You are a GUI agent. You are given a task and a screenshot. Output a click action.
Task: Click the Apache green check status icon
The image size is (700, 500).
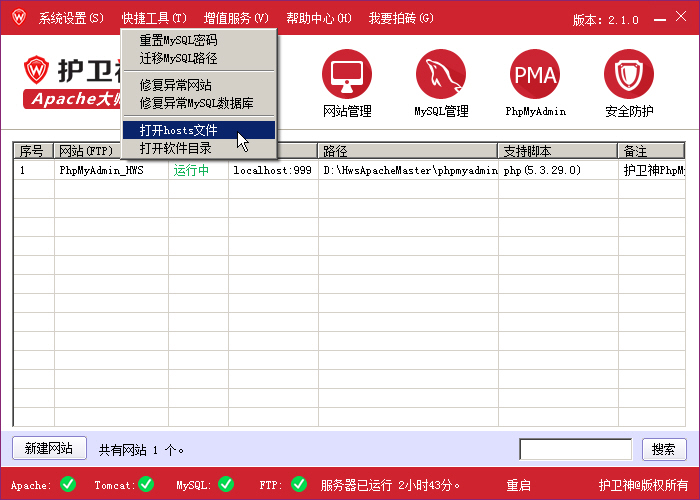[x=68, y=484]
